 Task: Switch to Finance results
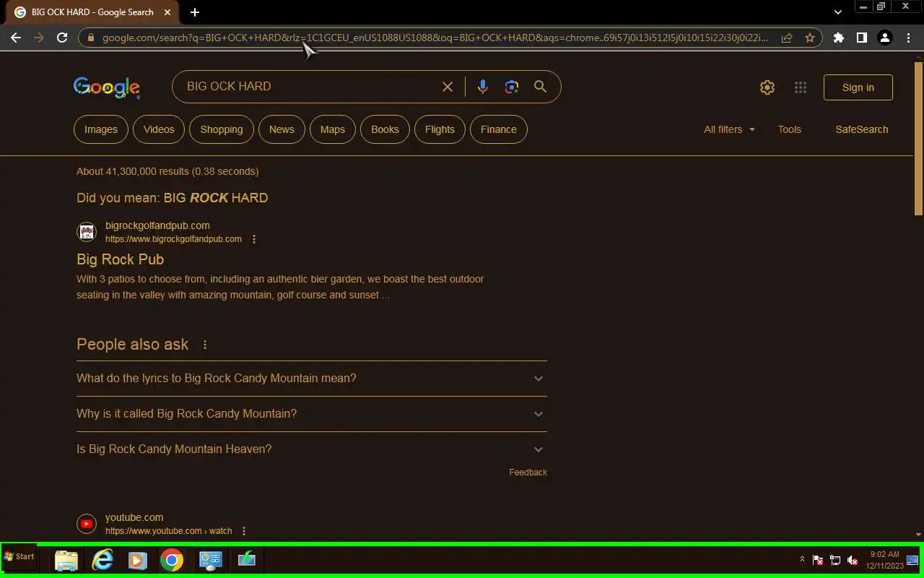[499, 129]
